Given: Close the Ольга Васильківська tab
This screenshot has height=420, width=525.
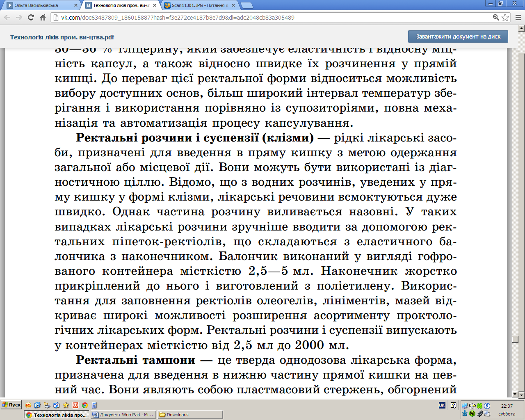Looking at the screenshot, I should pyautogui.click(x=76, y=5).
